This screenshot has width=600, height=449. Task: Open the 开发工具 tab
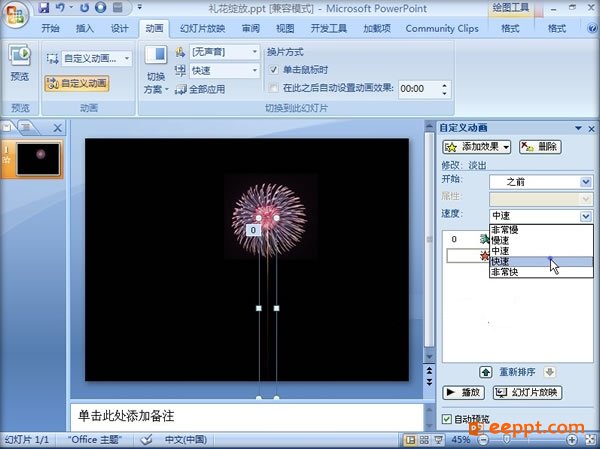click(328, 28)
